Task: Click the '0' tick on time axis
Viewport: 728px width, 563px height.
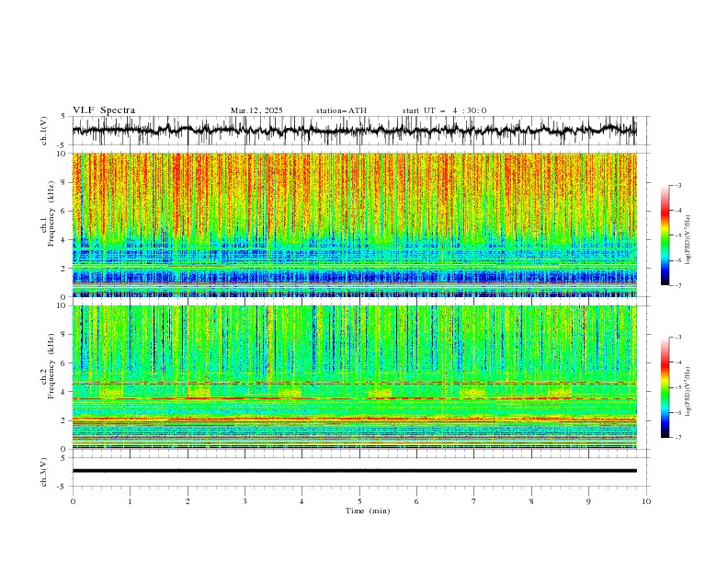Action: pos(73,501)
